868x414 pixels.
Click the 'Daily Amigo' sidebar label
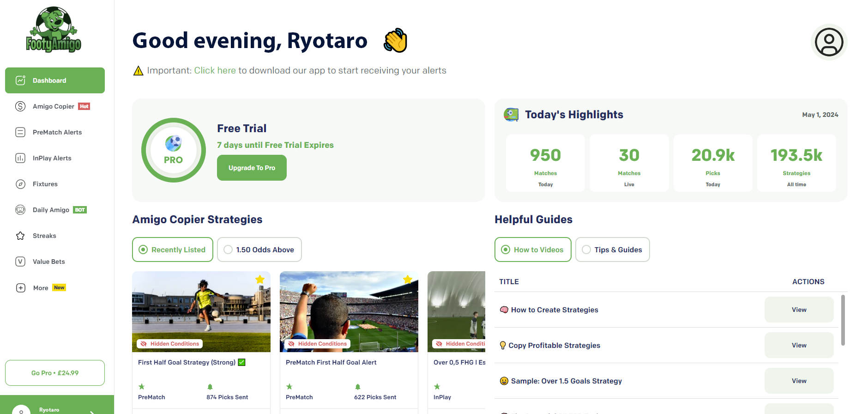pos(51,210)
